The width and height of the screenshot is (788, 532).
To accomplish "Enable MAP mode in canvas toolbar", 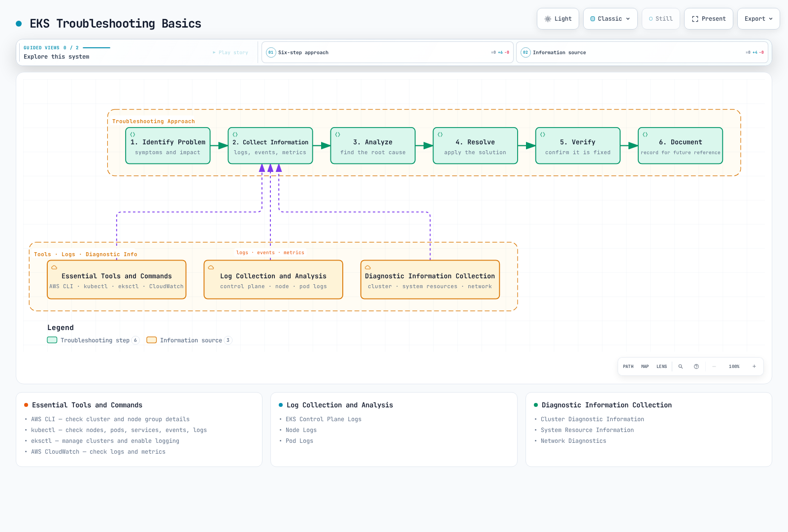I will tap(645, 366).
